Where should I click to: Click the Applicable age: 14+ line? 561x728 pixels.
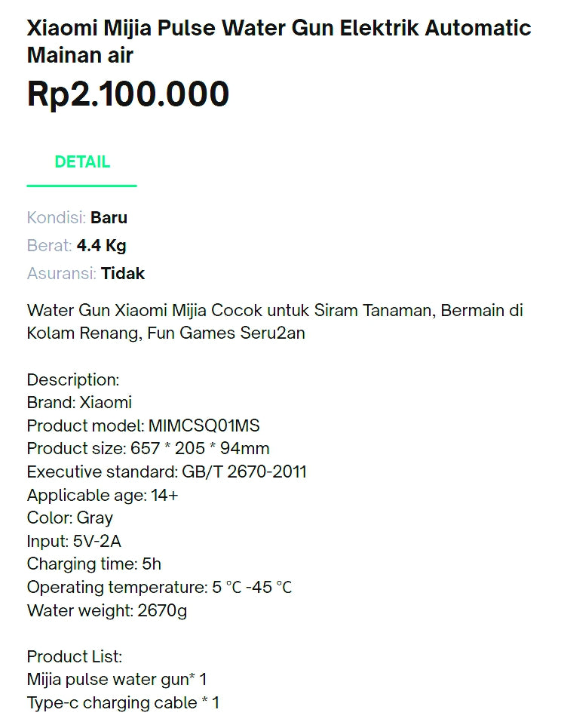click(x=103, y=496)
